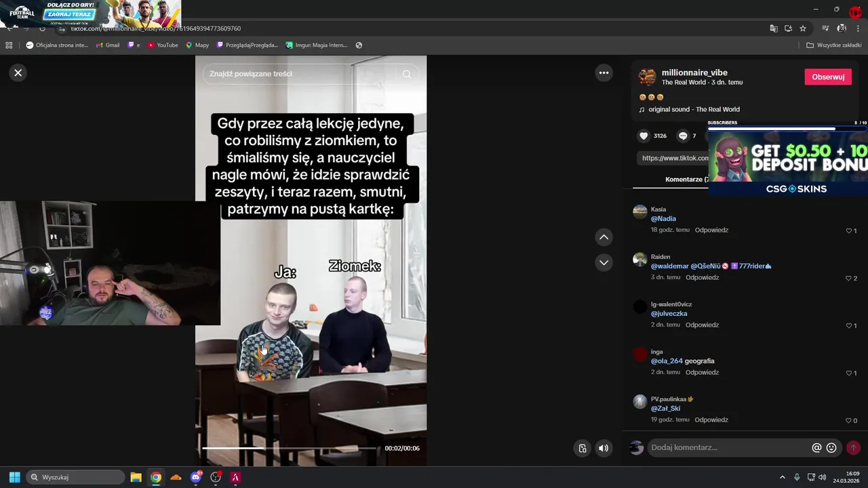Viewport: 868px width, 488px height.
Task: Open File Explorer from the taskbar
Action: [x=136, y=477]
